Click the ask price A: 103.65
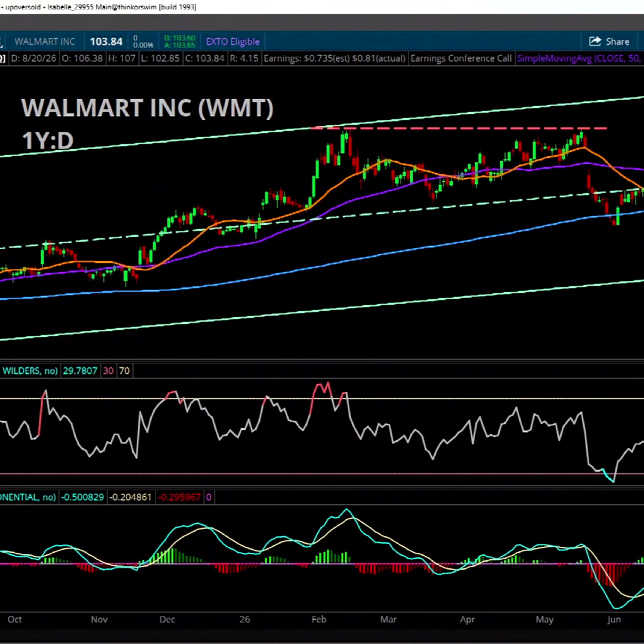The width and height of the screenshot is (644, 644). tap(180, 45)
